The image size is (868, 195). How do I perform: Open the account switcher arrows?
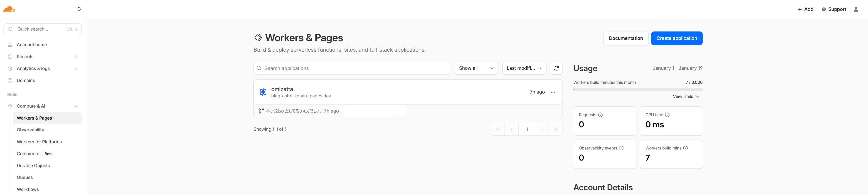point(79,9)
